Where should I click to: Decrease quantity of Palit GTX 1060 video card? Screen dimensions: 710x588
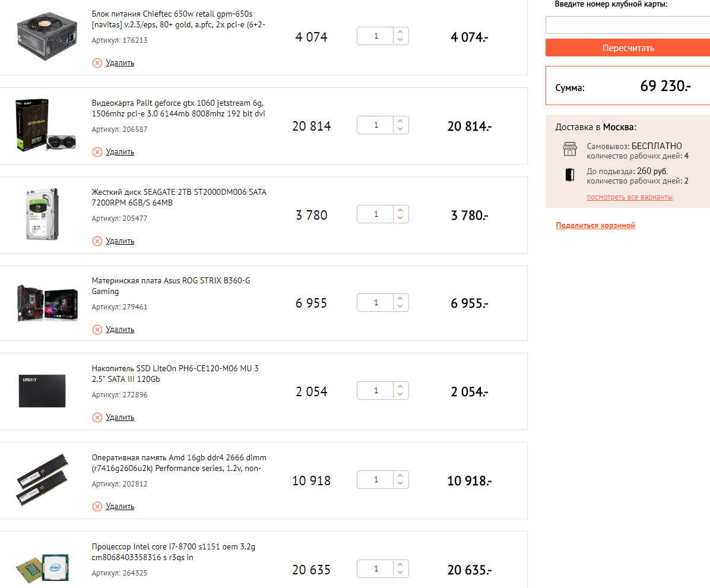(x=400, y=129)
